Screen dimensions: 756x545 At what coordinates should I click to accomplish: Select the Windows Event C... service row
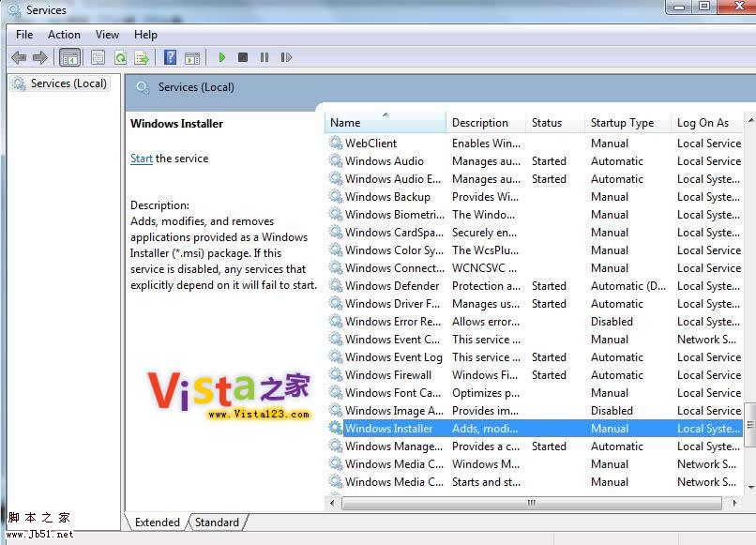[x=535, y=339]
